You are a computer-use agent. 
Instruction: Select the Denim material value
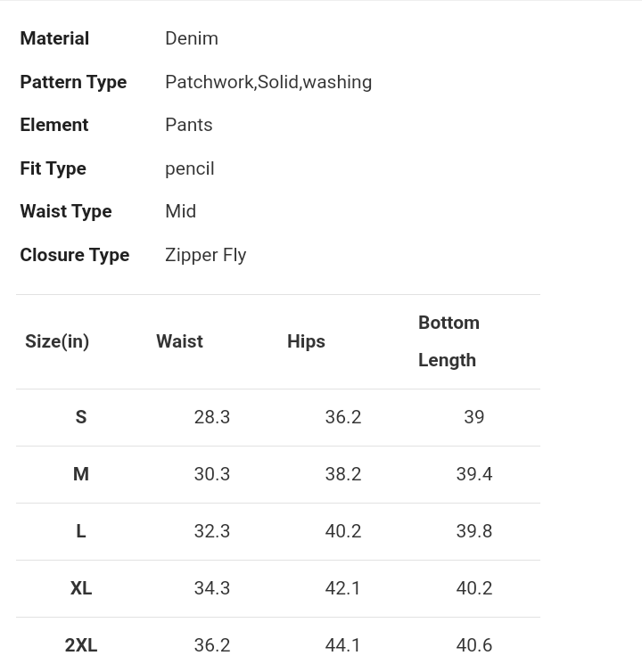192,38
